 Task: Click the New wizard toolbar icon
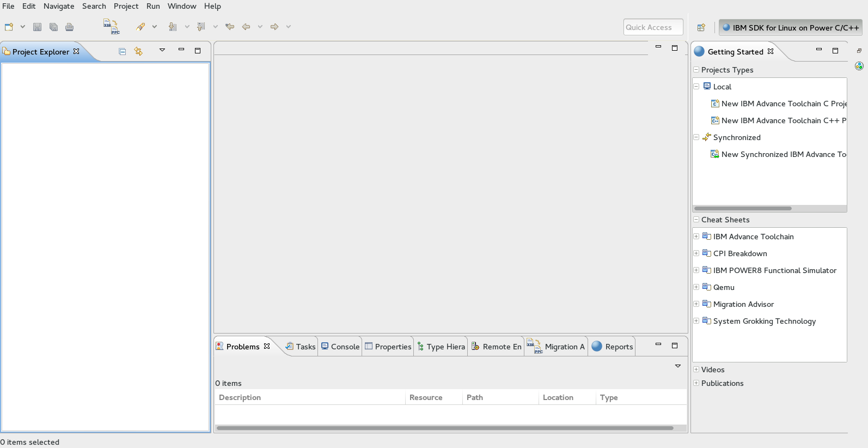pyautogui.click(x=9, y=27)
